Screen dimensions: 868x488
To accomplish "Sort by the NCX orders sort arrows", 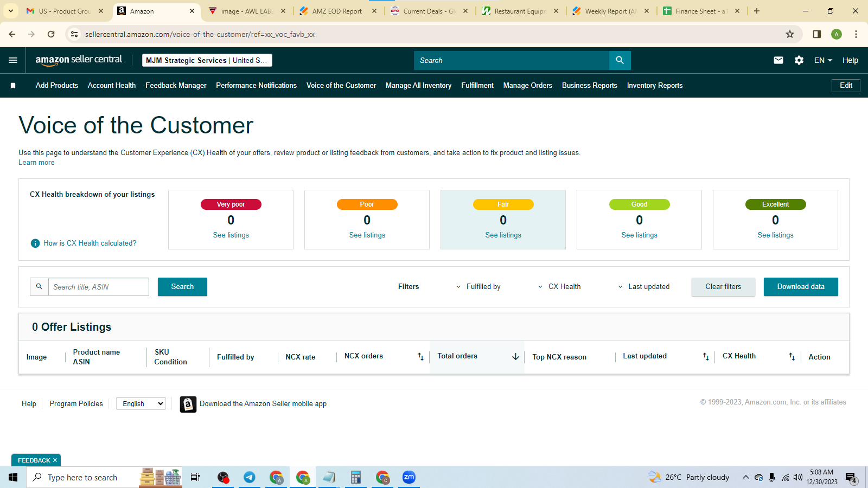I will 420,356.
